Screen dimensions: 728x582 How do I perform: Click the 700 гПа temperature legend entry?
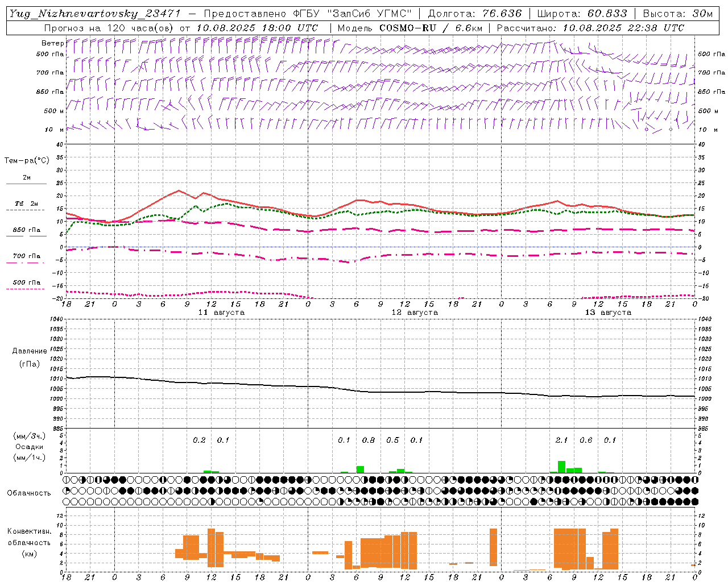(27, 256)
